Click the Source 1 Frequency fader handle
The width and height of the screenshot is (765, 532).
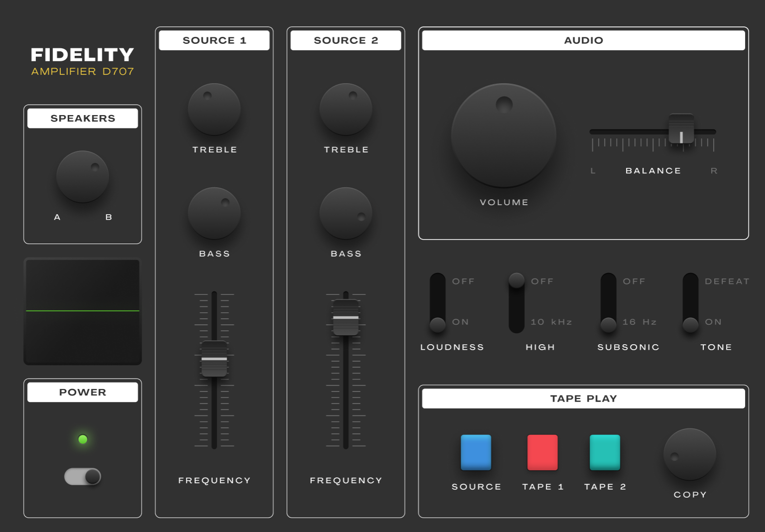214,359
